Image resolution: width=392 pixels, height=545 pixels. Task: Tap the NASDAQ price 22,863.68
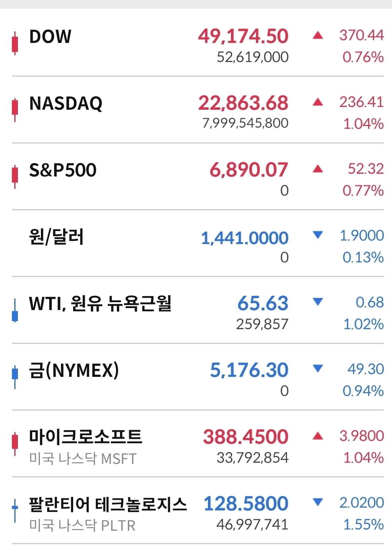(243, 103)
